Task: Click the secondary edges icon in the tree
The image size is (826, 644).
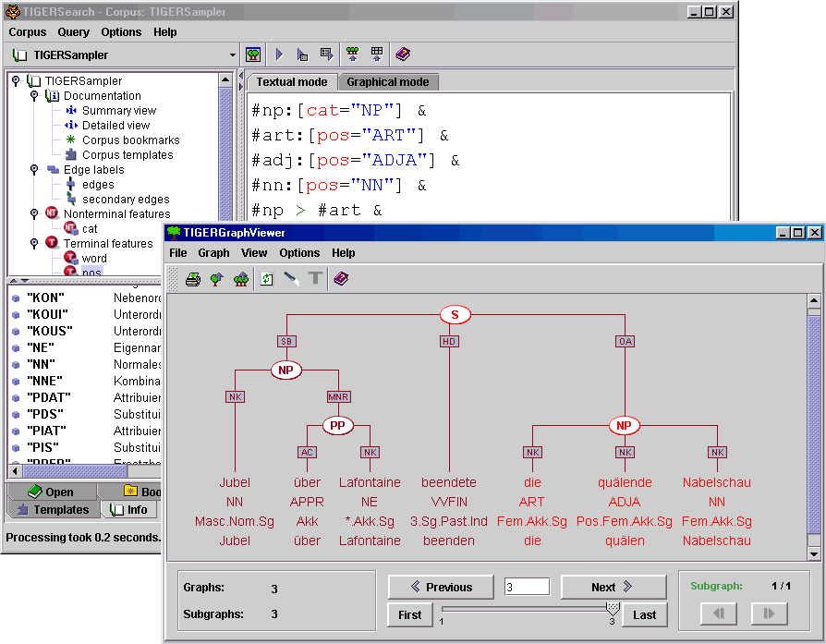Action: coord(71,200)
